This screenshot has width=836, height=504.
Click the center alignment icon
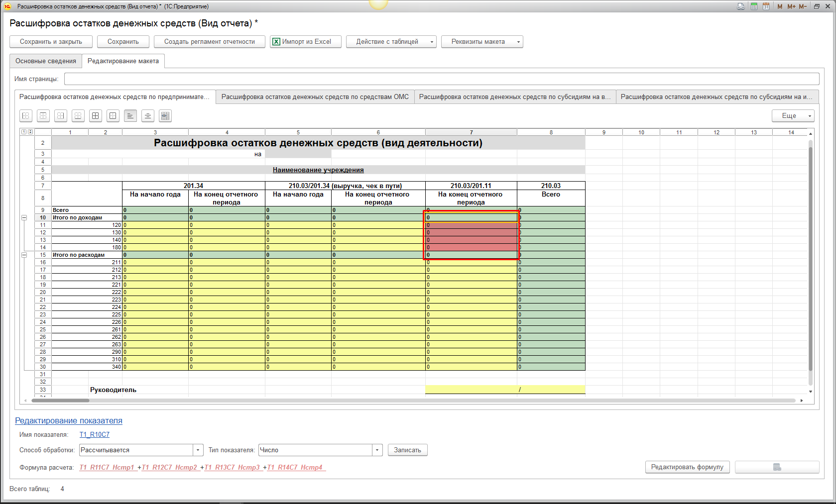coord(148,116)
